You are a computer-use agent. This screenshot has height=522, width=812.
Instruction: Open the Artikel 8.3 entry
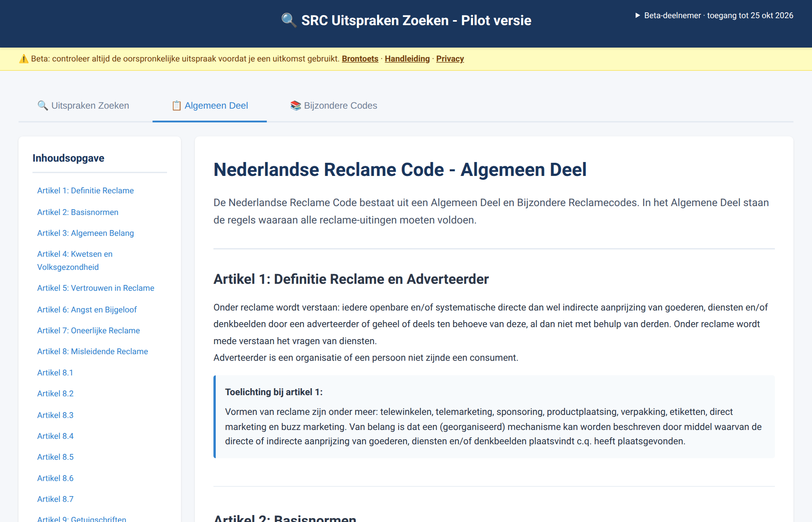pos(55,415)
